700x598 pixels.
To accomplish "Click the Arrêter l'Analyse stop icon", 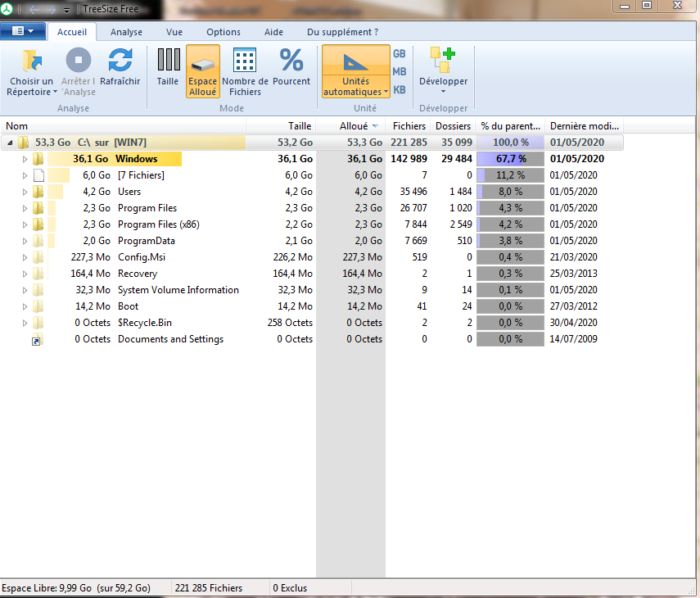I will 78,60.
